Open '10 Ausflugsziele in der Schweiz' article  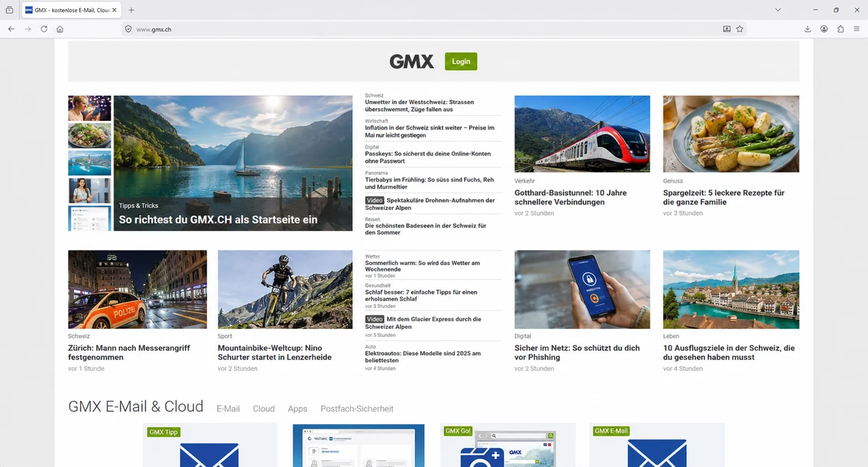point(729,353)
